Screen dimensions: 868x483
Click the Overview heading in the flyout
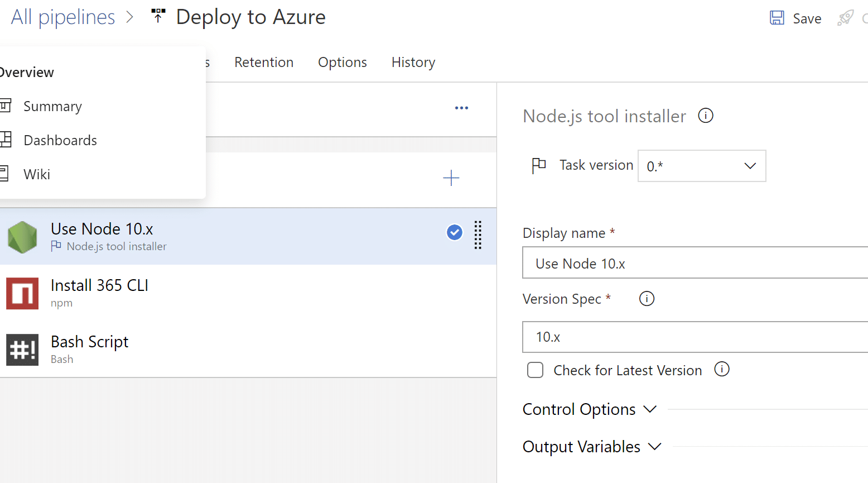coord(27,72)
